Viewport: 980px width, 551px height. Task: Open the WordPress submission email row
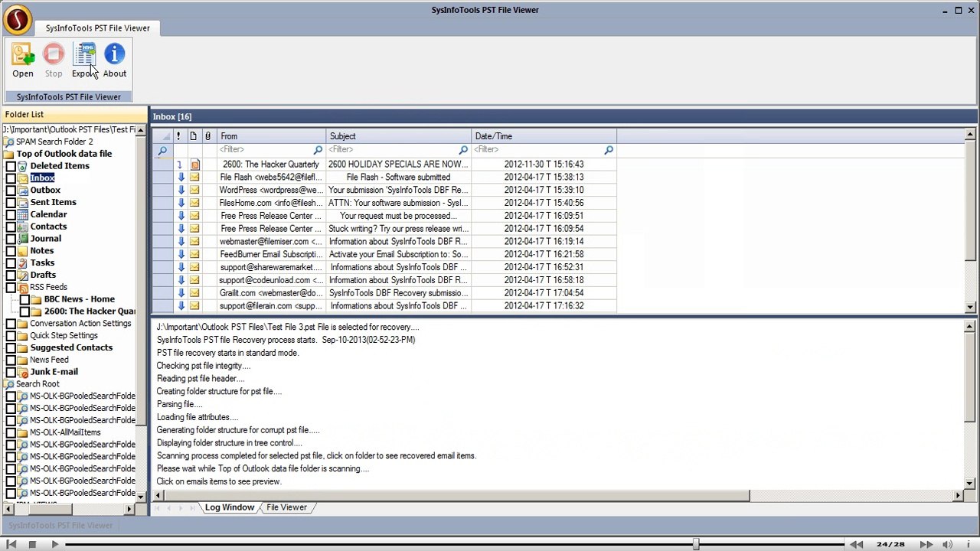pyautogui.click(x=384, y=190)
